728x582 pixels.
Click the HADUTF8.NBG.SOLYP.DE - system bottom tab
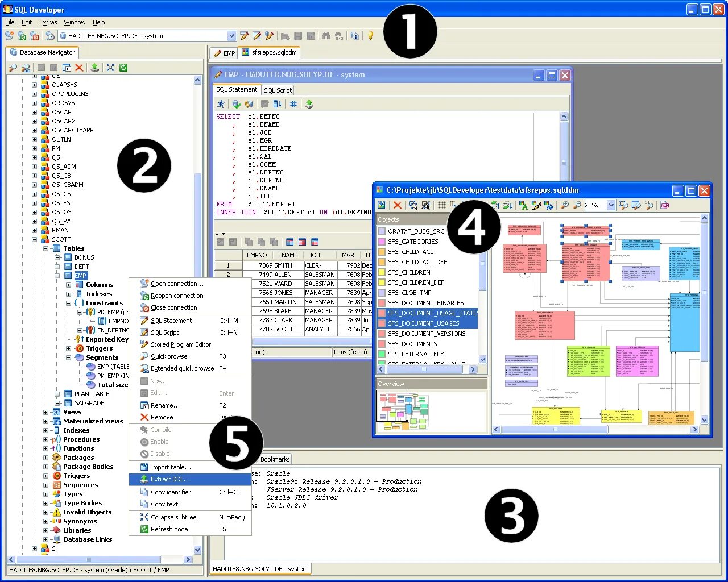click(x=260, y=568)
